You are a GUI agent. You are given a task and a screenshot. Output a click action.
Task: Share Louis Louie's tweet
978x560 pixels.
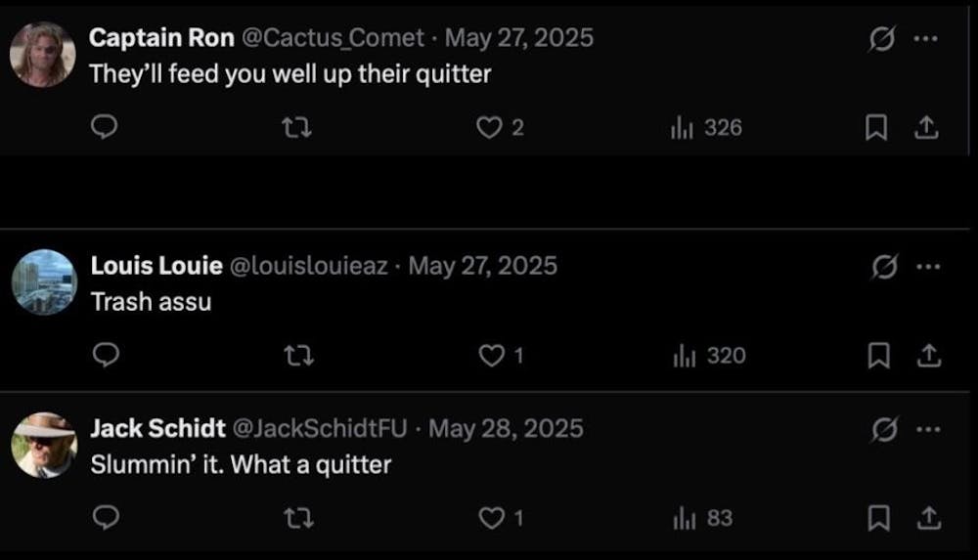click(x=928, y=356)
